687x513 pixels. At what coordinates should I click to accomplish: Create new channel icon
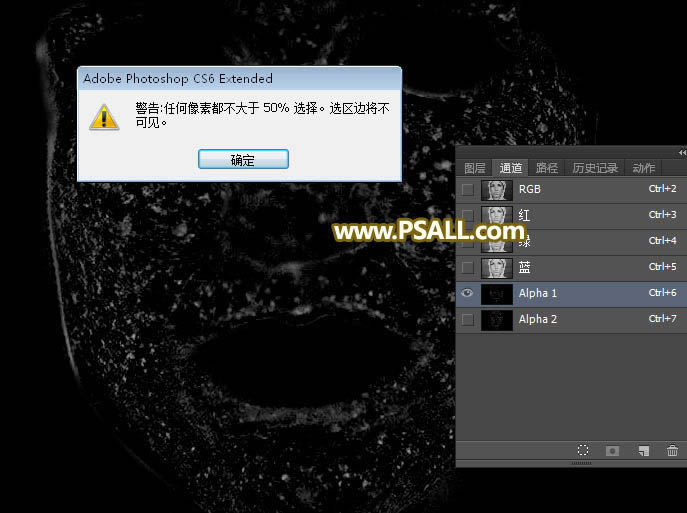click(644, 451)
